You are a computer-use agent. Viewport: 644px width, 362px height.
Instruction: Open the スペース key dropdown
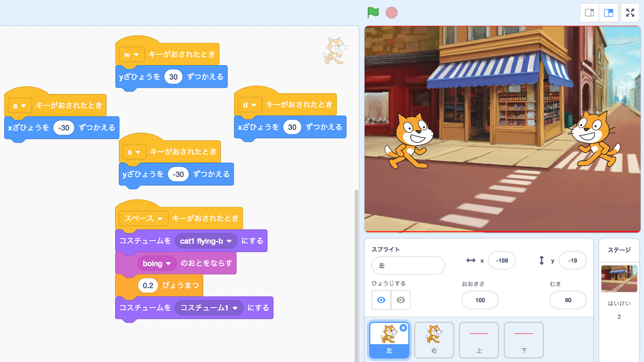[x=143, y=218]
